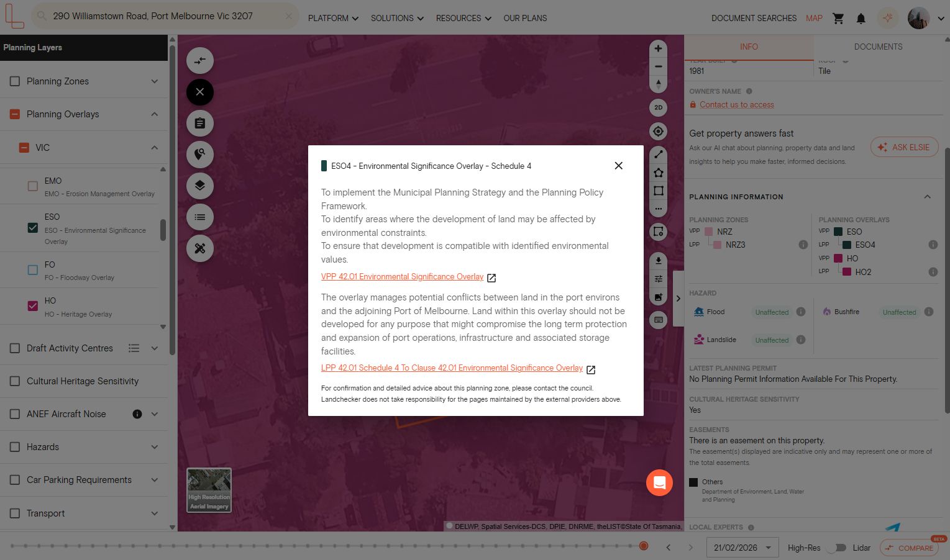The width and height of the screenshot is (950, 560).
Task: Open the list view map tool
Action: tap(200, 217)
